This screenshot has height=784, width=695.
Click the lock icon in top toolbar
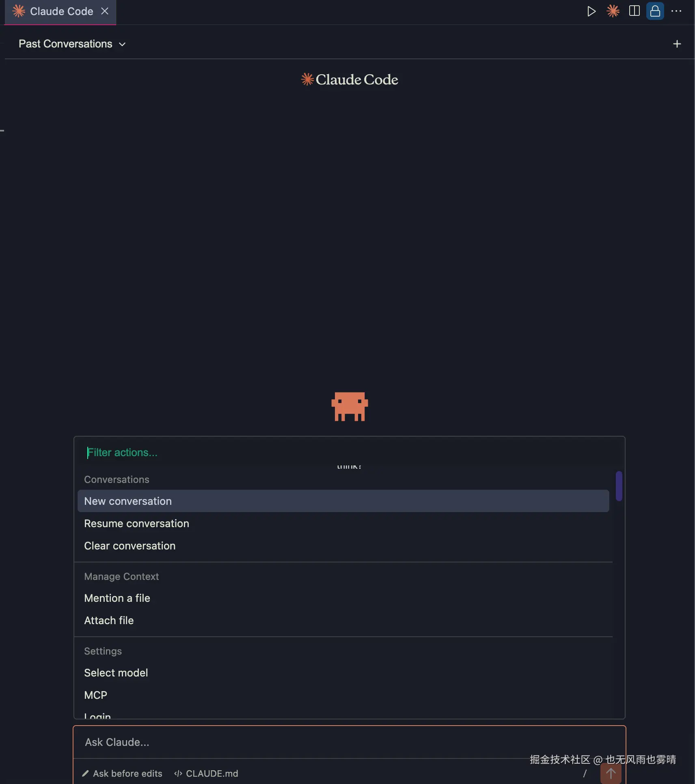pyautogui.click(x=655, y=11)
